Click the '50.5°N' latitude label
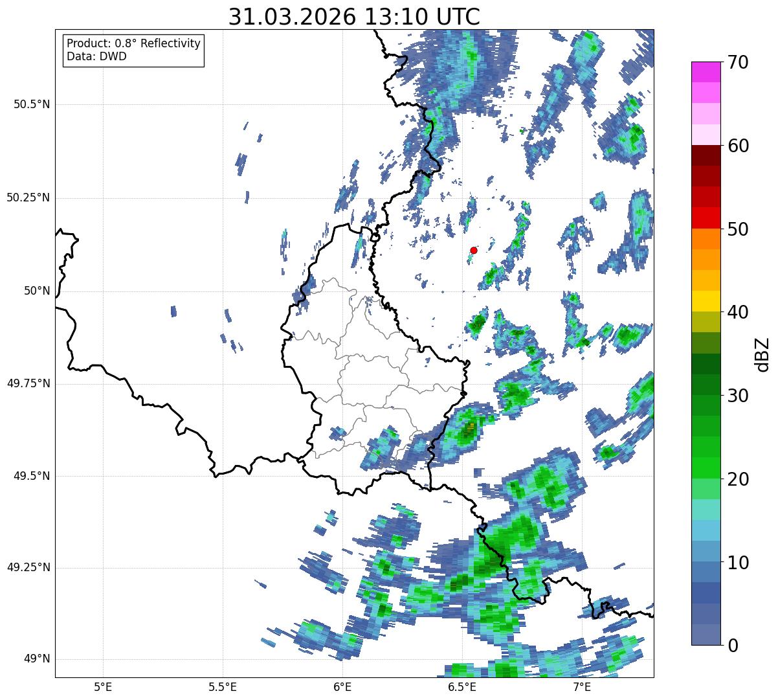Image resolution: width=778 pixels, height=700 pixels. click(x=32, y=104)
